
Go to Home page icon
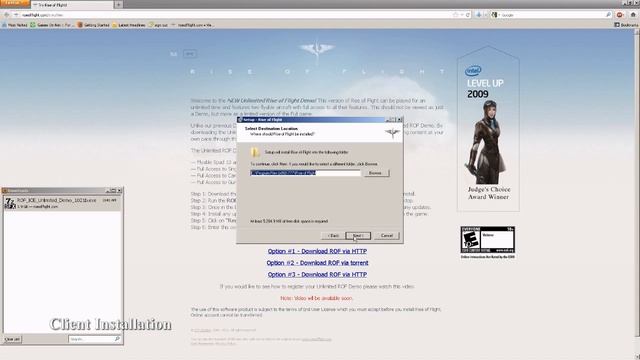(x=633, y=15)
